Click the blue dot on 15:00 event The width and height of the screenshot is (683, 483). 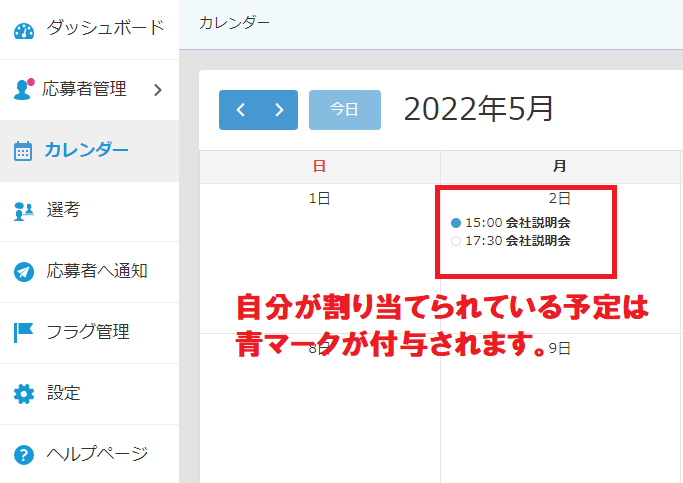point(457,223)
